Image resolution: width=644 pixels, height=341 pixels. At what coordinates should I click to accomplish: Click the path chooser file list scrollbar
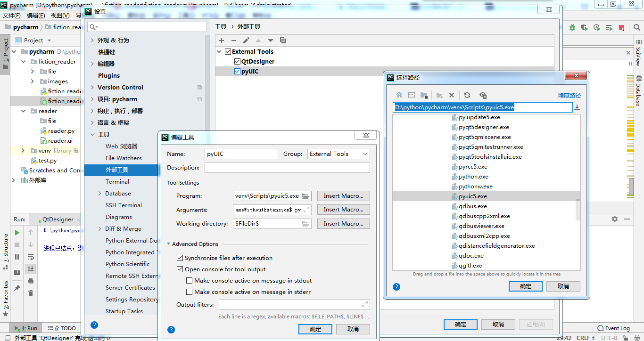tap(578, 210)
